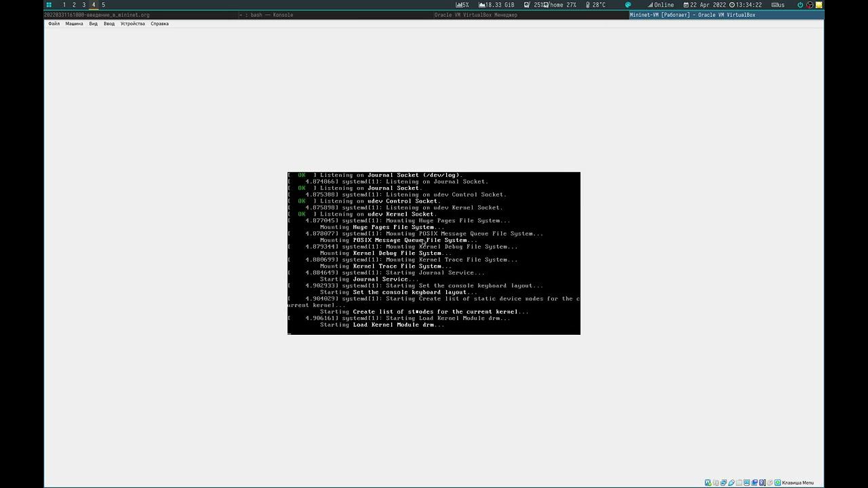Switch to Oracle VM VirtualBox Менеджер window
The height and width of the screenshot is (488, 868).
[x=531, y=15]
